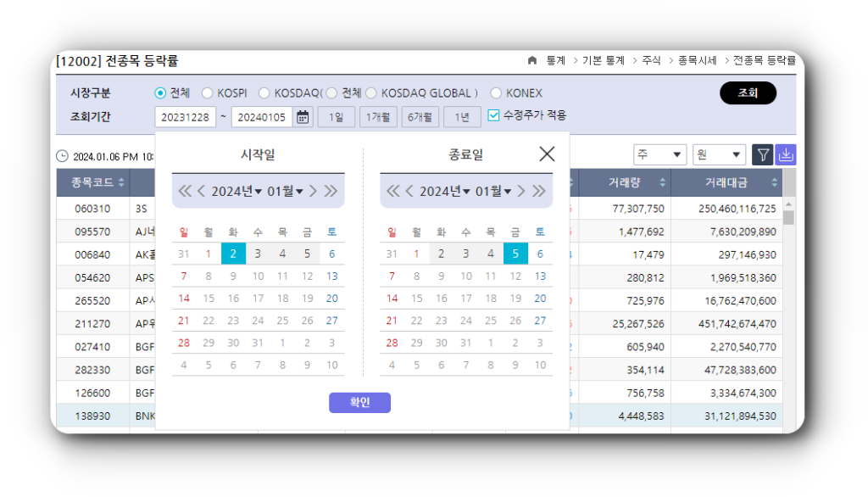Select the KOSPI radio button

pos(207,93)
